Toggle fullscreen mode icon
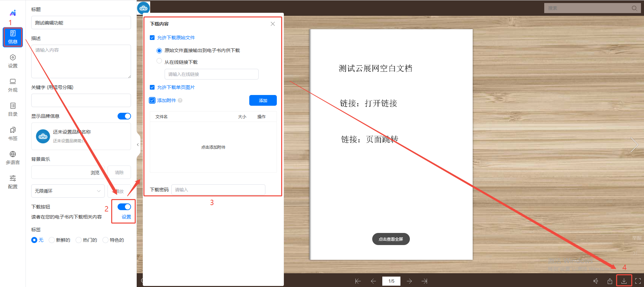 tap(638, 281)
